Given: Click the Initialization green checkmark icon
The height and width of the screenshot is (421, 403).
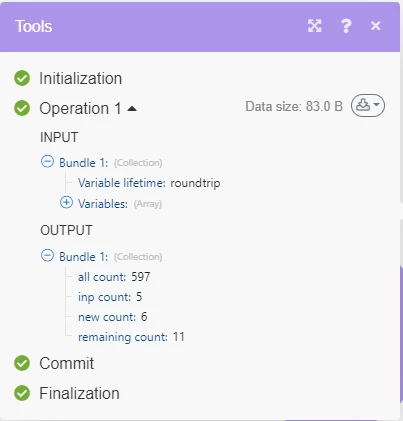Looking at the screenshot, I should point(22,78).
